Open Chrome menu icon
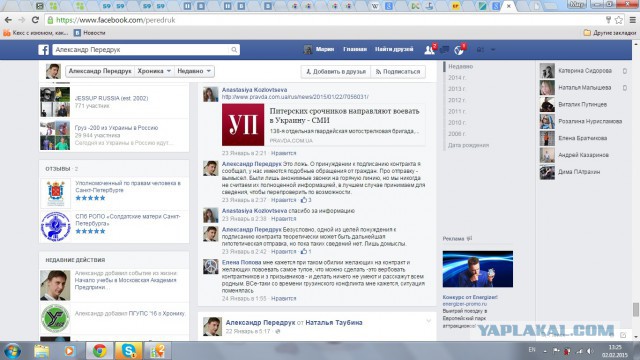This screenshot has width=640, height=360. click(x=632, y=20)
